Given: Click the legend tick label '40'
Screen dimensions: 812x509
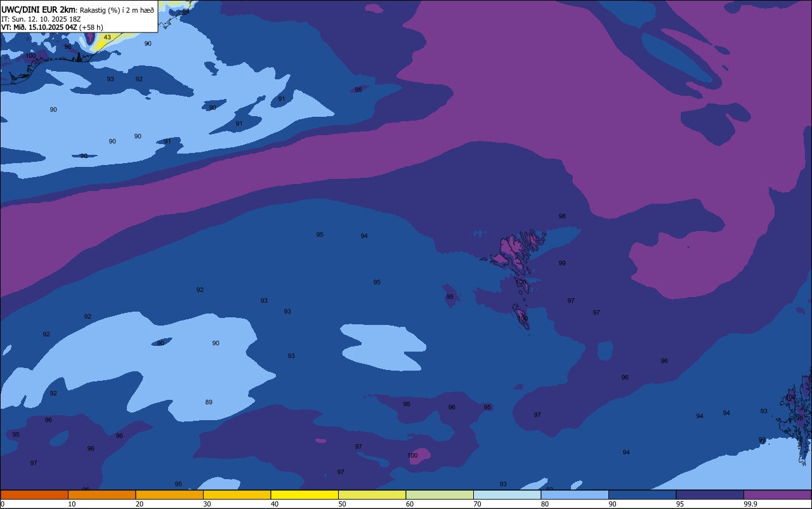Looking at the screenshot, I should tap(275, 504).
